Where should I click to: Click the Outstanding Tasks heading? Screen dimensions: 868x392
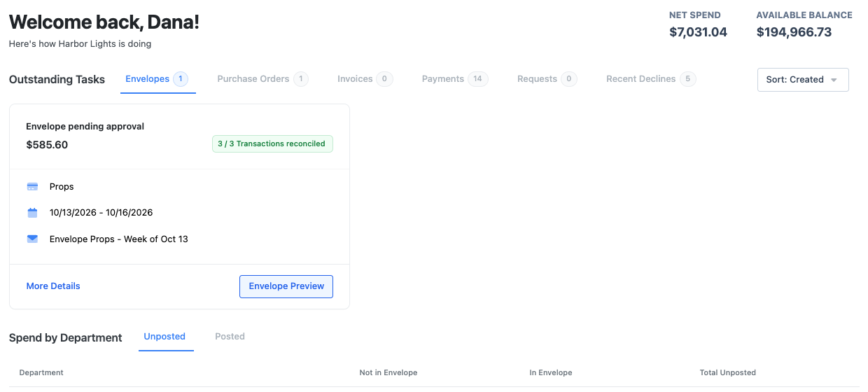57,80
